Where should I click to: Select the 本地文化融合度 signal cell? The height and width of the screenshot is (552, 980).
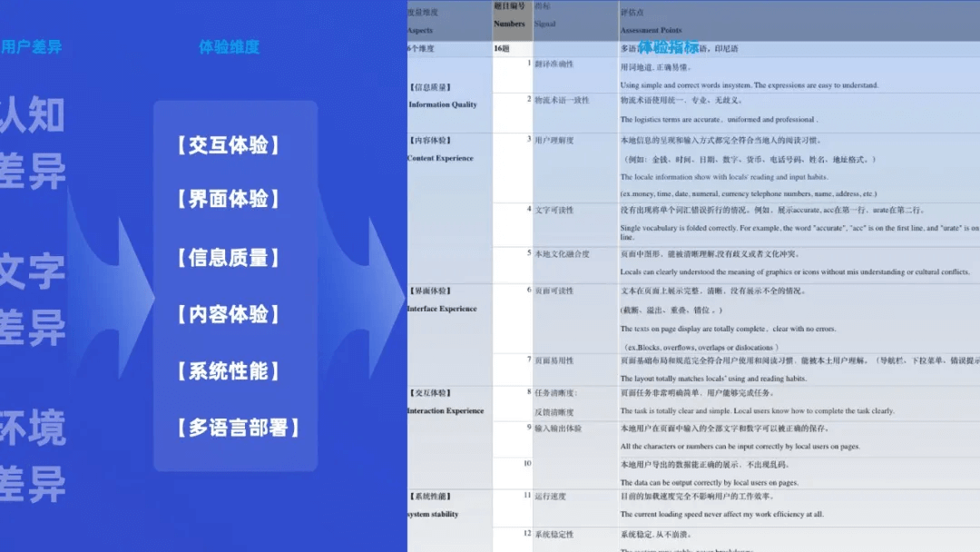562,254
